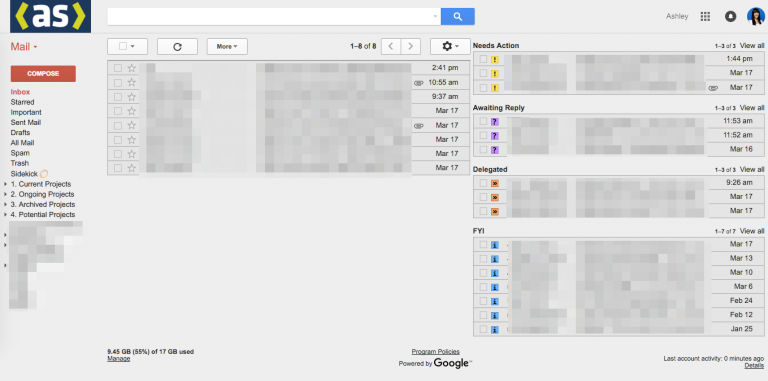
Task: Click the Sidekick orange circle icon
Action: click(x=44, y=173)
